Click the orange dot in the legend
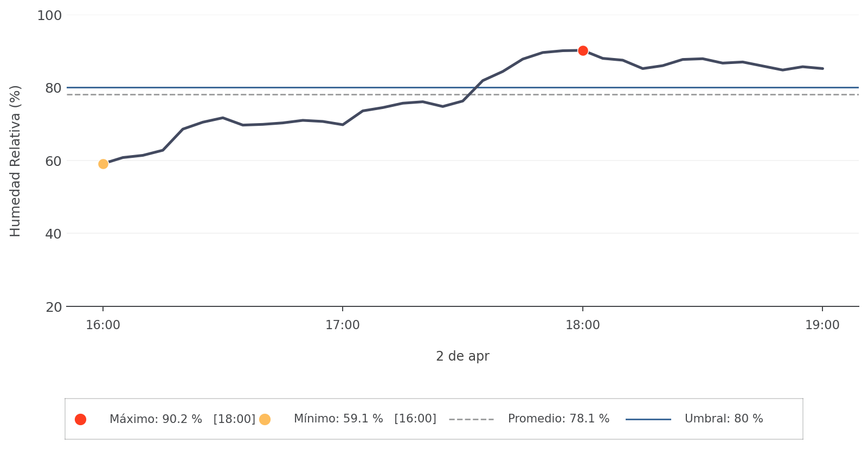 [265, 419]
